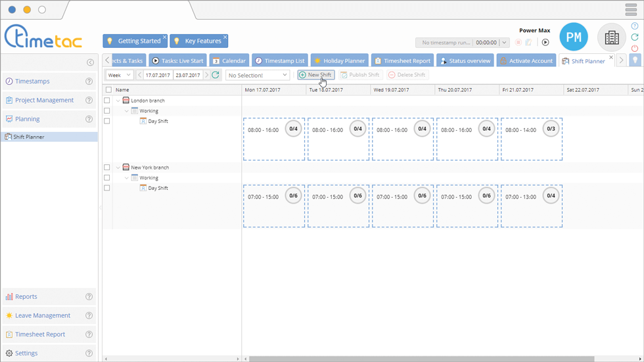Toggle the select-all checkbox beside Name
Viewport: 644px width, 362px height.
(x=108, y=90)
